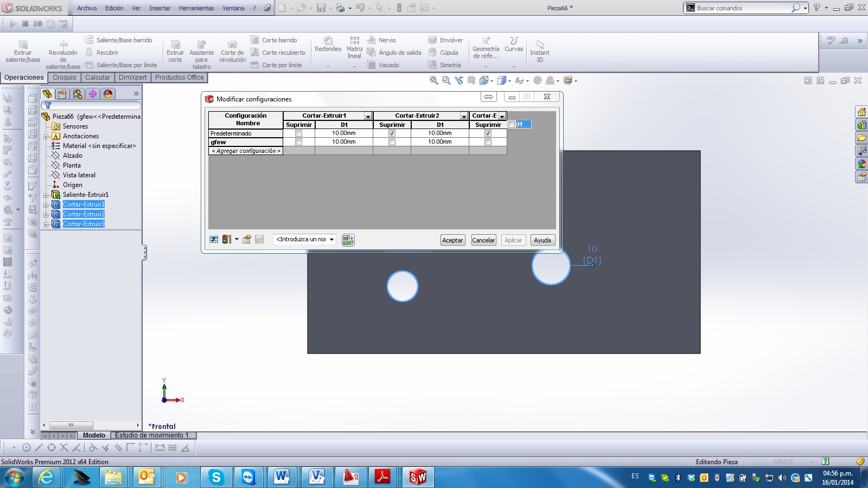Select the Extruir corte tool
Viewport: 868px width, 488px height.
[175, 52]
